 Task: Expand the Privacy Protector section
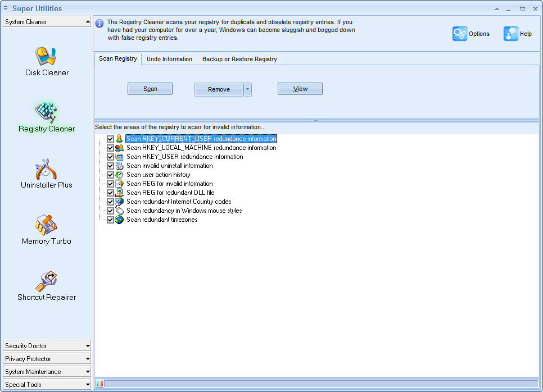pyautogui.click(x=47, y=358)
